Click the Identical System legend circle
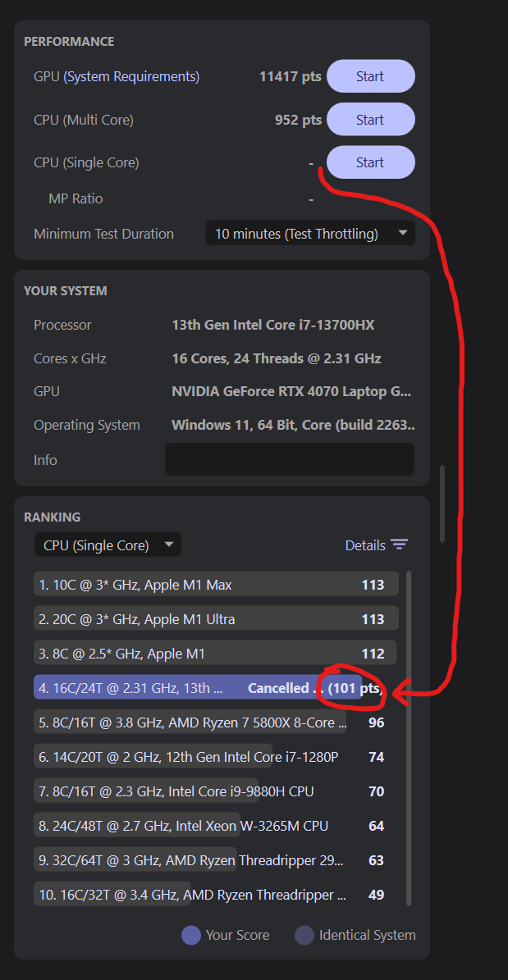 [304, 935]
